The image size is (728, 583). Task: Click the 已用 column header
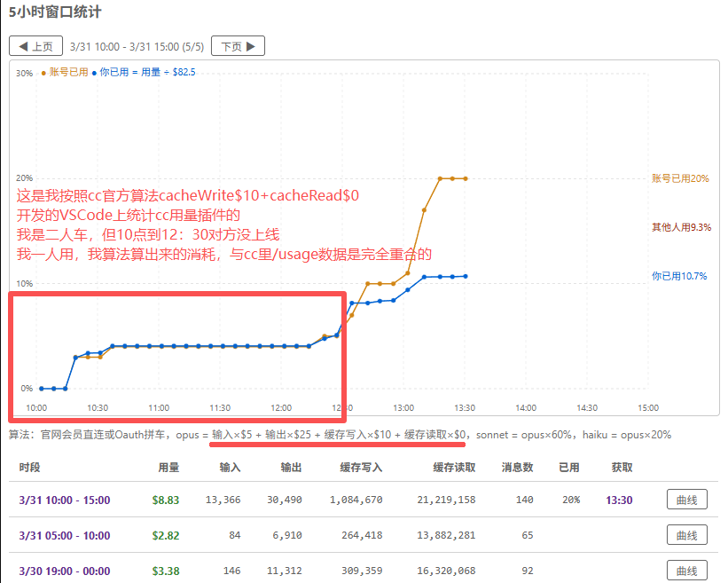(x=569, y=468)
